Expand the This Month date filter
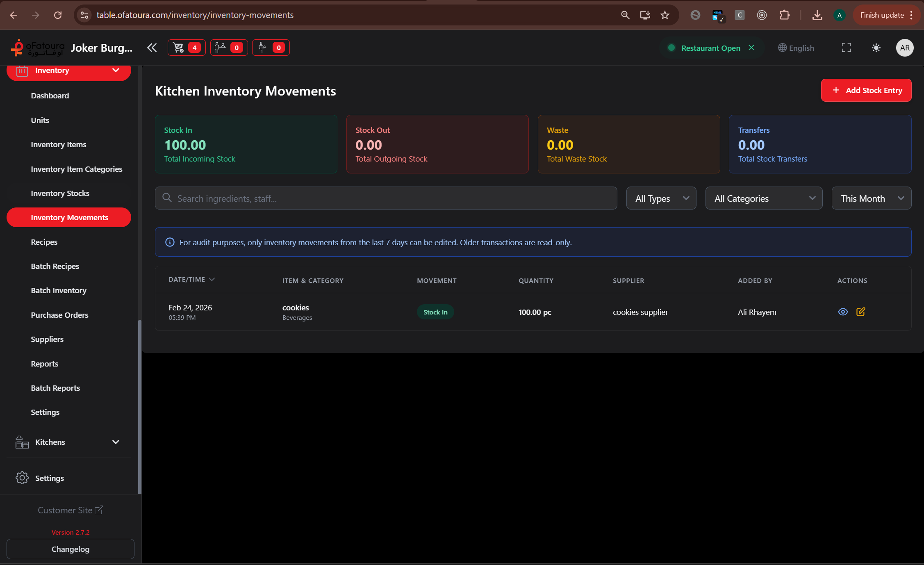 click(871, 198)
